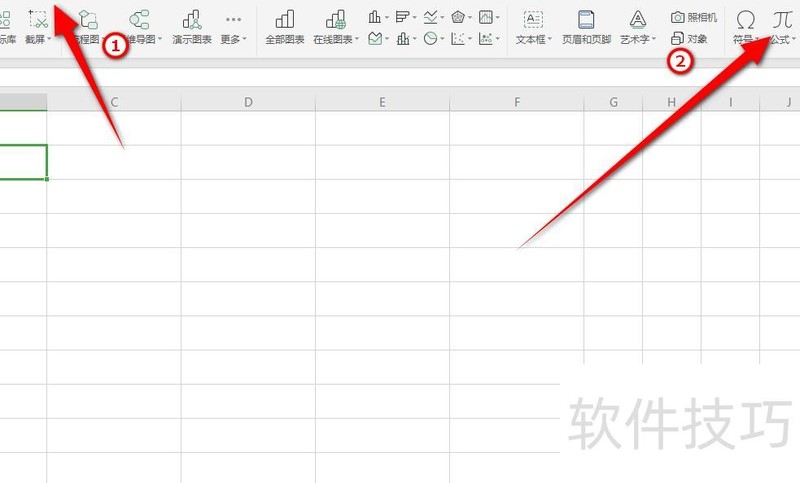The image size is (800, 483).
Task: Click the More (更多) three-dots icon
Action: [x=233, y=19]
